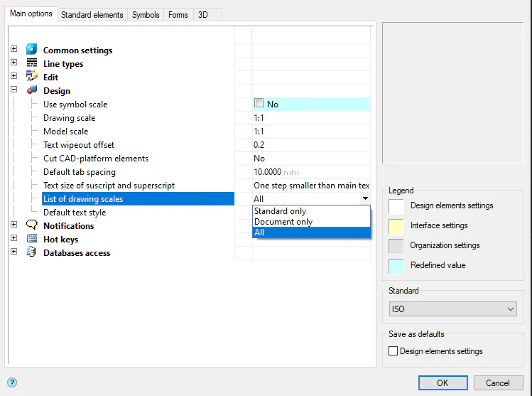532x396 pixels.
Task: Switch to the Main options tab
Action: tap(31, 14)
